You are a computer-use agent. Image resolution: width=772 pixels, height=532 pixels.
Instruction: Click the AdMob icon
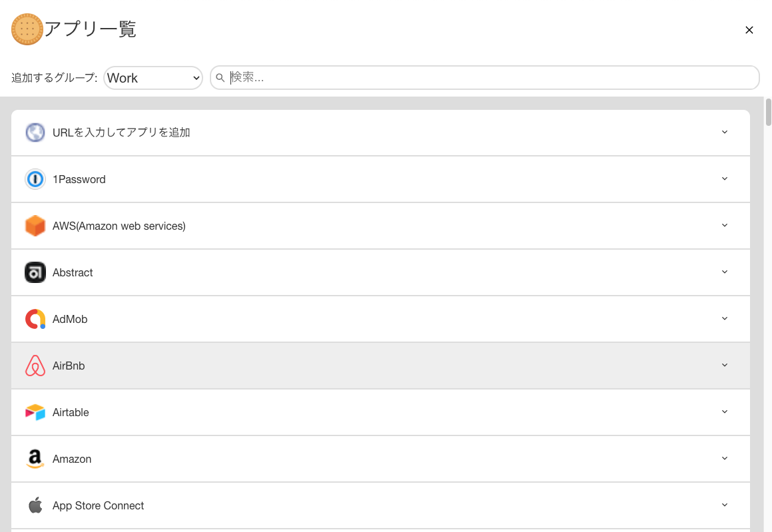(x=35, y=319)
